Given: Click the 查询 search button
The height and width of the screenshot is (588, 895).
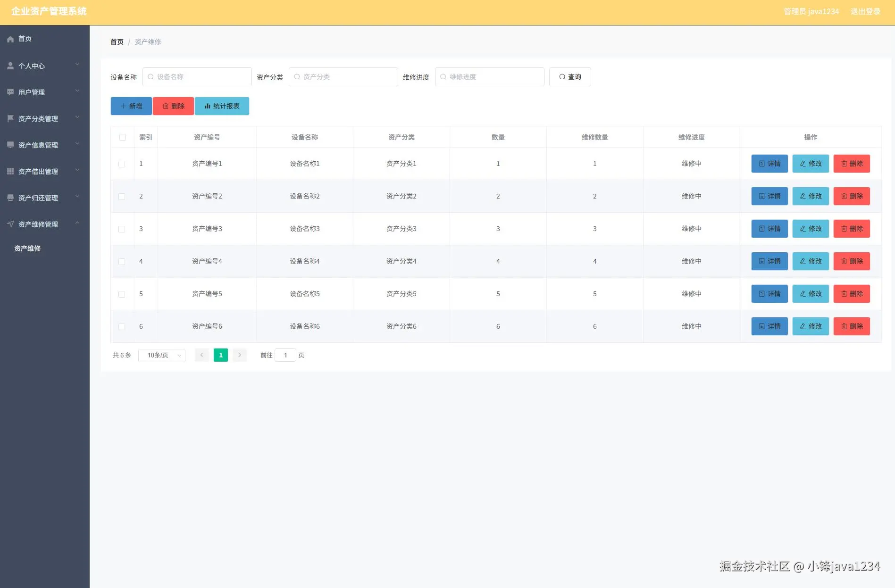Looking at the screenshot, I should [x=570, y=77].
